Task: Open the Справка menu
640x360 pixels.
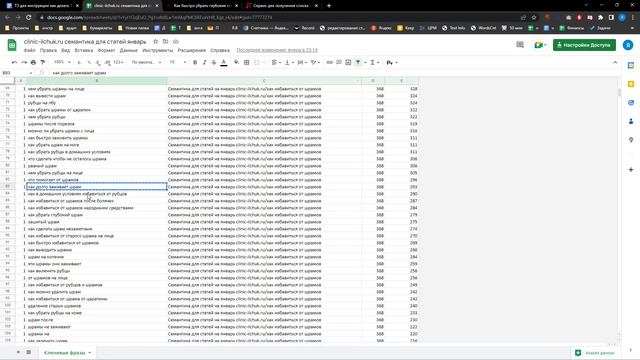Action: pos(220,50)
